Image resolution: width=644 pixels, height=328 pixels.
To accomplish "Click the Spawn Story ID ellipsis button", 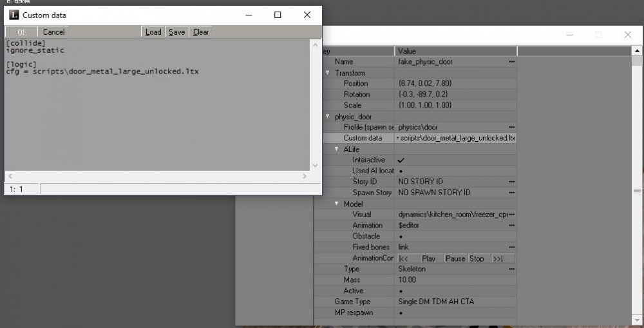I will (511, 193).
